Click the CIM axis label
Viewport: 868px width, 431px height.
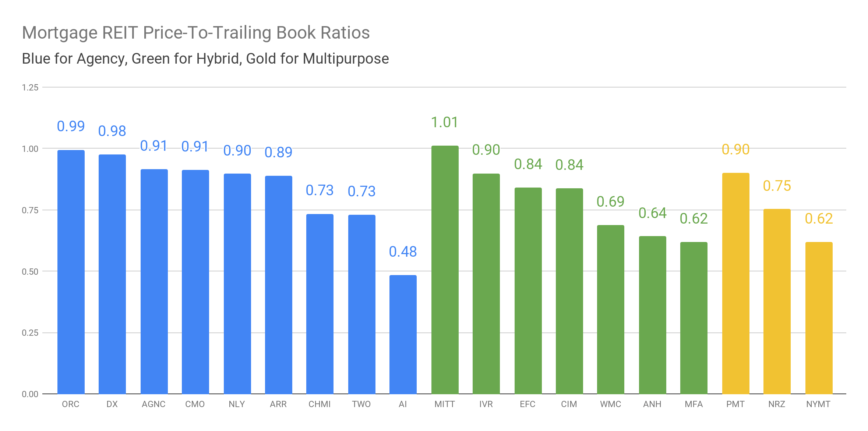[x=569, y=404]
